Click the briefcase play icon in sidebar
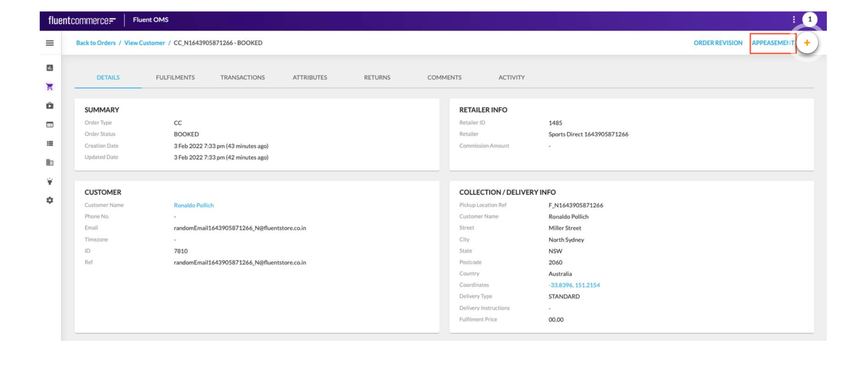Screen dimensions: 868x372 point(50,106)
